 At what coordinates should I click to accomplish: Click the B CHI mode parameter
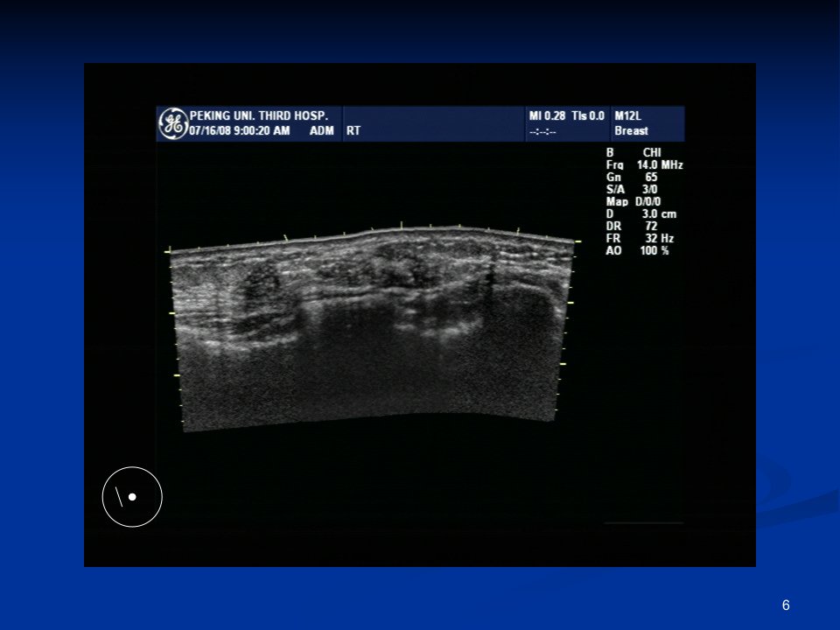633,152
